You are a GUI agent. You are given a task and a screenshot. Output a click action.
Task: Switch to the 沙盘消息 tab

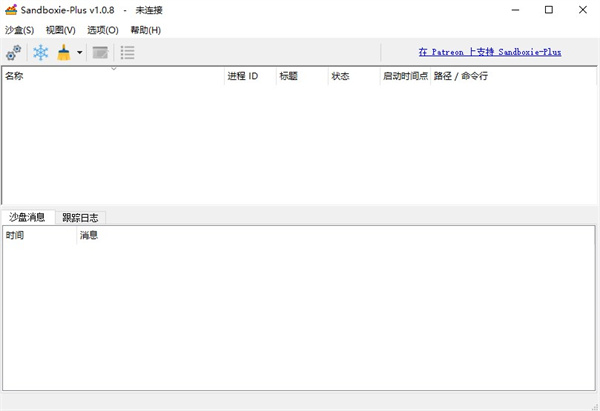(27, 217)
